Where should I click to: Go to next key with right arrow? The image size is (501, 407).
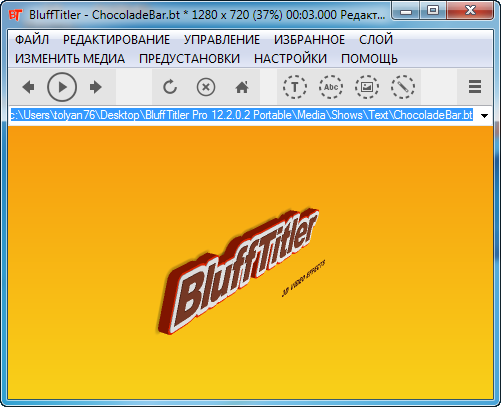click(x=96, y=87)
